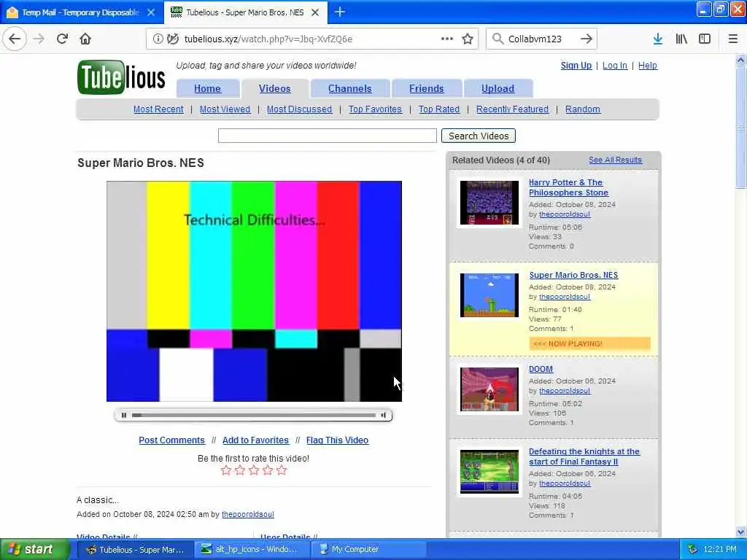The image size is (747, 560).
Task: Reload the page with the refresh icon
Action: tap(62, 39)
